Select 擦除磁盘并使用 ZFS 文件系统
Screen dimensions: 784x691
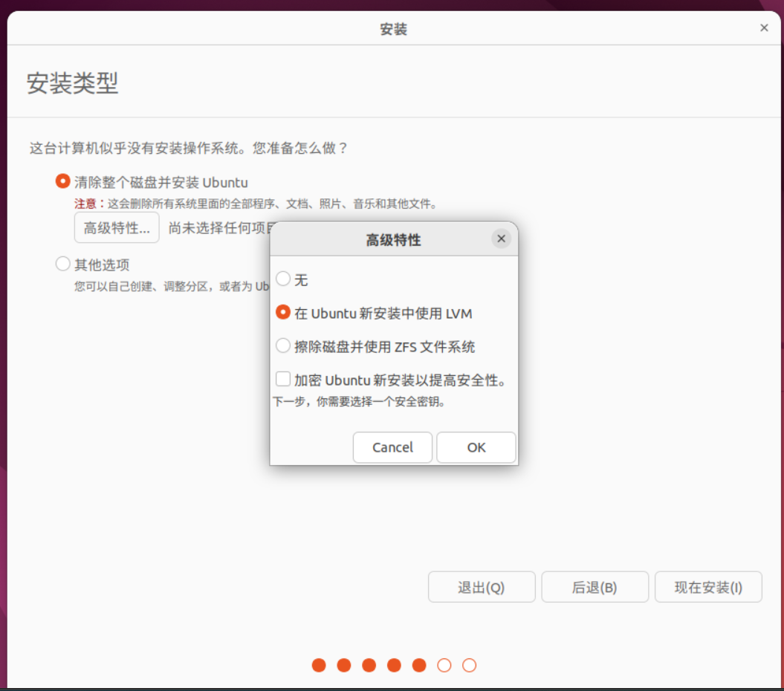click(283, 345)
